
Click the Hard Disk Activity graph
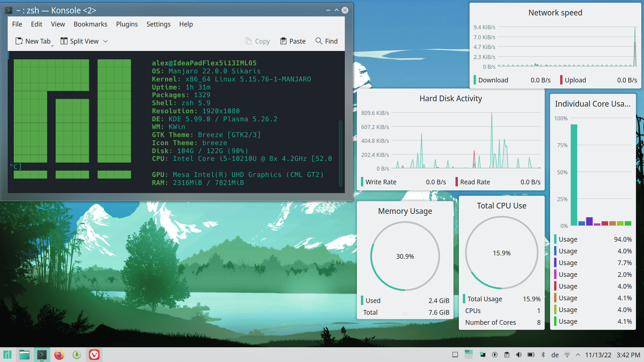[x=466, y=140]
